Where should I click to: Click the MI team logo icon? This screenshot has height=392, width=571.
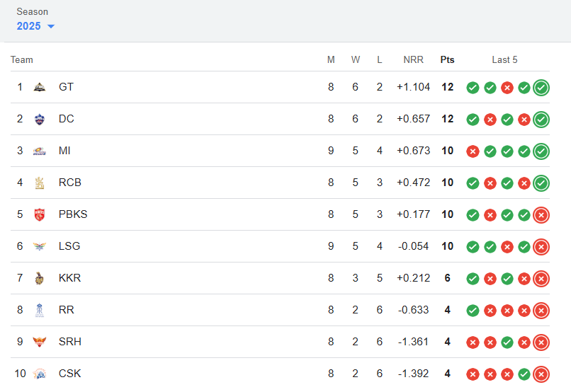pyautogui.click(x=40, y=151)
